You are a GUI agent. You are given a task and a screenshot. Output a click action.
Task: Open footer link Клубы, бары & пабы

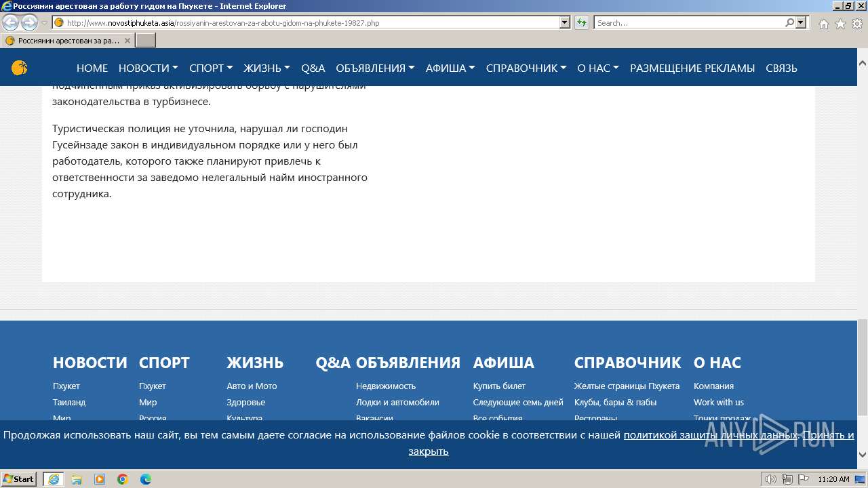[615, 402]
